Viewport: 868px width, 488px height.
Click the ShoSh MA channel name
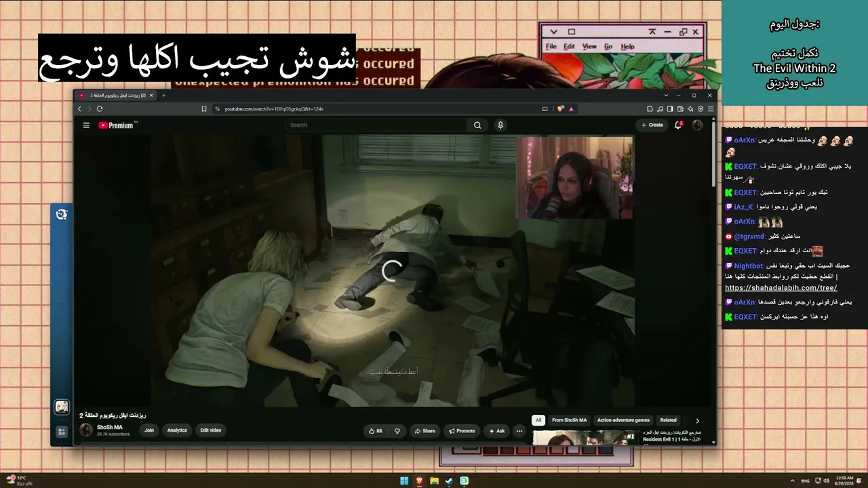110,428
